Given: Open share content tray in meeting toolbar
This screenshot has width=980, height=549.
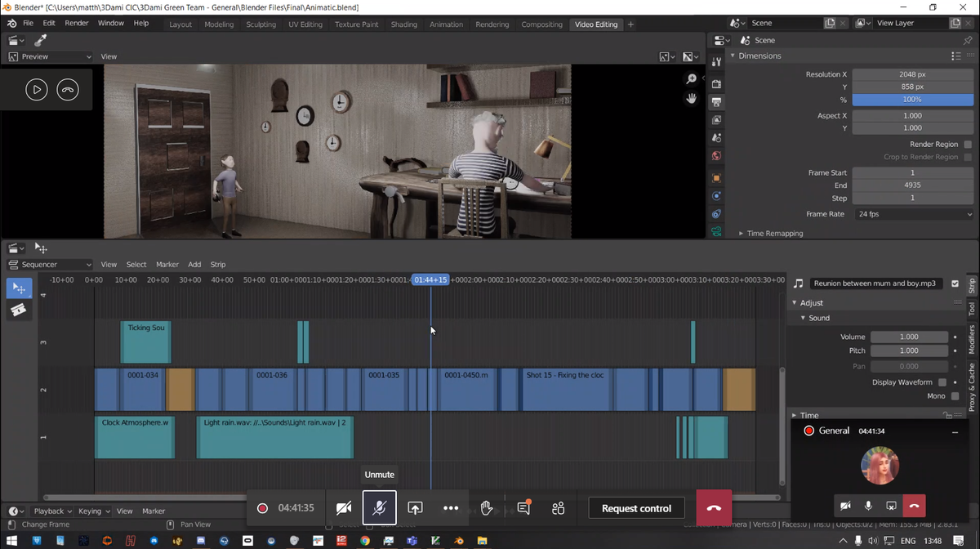Looking at the screenshot, I should [415, 508].
